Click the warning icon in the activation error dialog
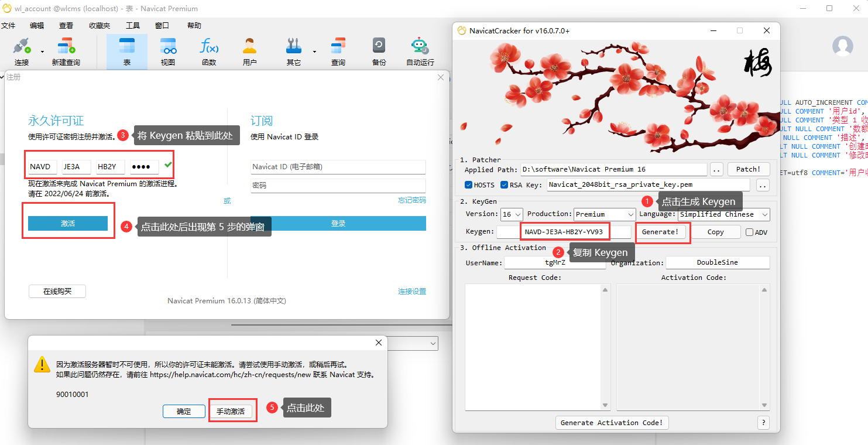Screen dimensions: 868x445 (x=42, y=364)
